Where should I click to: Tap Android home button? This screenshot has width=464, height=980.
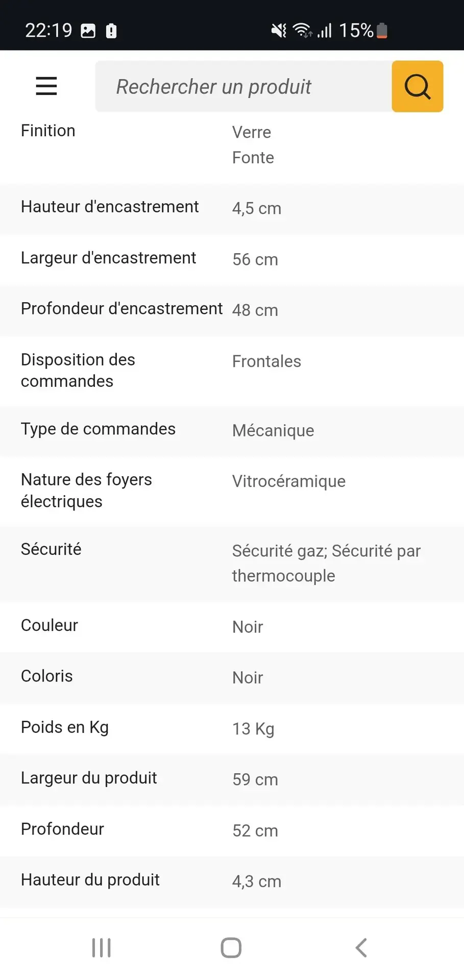coord(231,948)
